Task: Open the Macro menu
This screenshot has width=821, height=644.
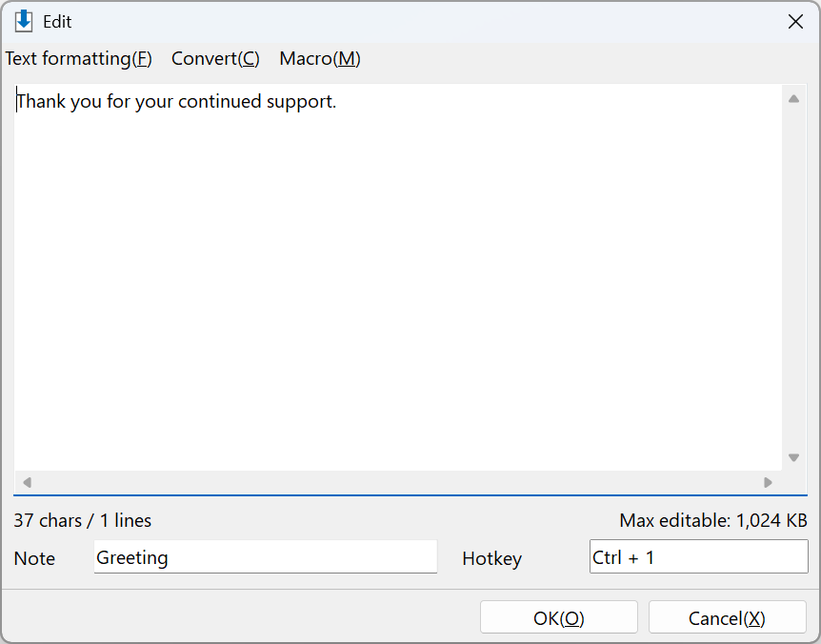Action: (x=320, y=59)
